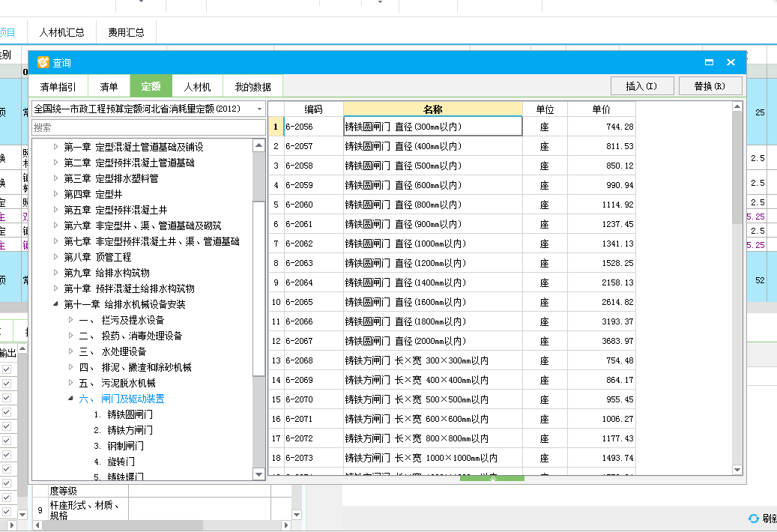Screen dimensions: 777x532
Task: Toggle the fourth checkbox under 输出
Action: tap(7, 411)
